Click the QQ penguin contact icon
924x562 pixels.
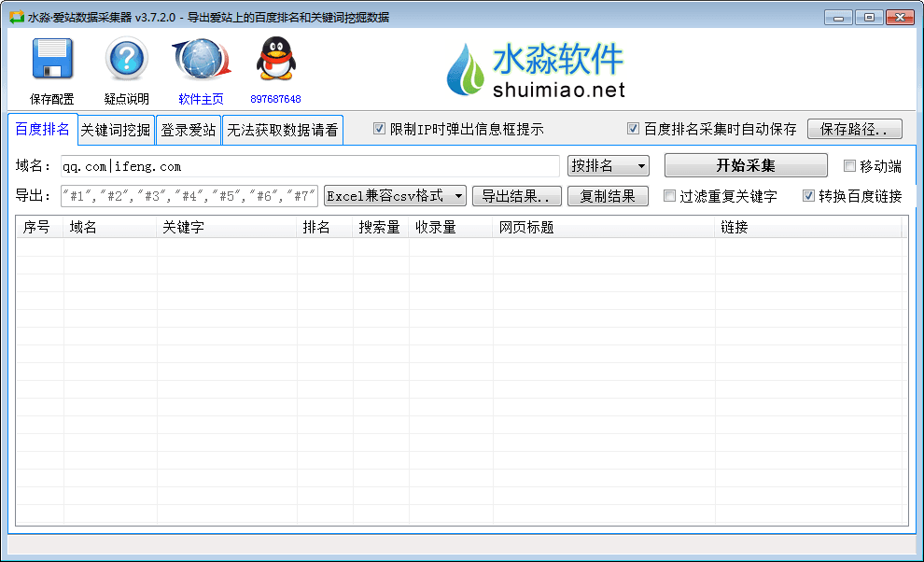275,61
